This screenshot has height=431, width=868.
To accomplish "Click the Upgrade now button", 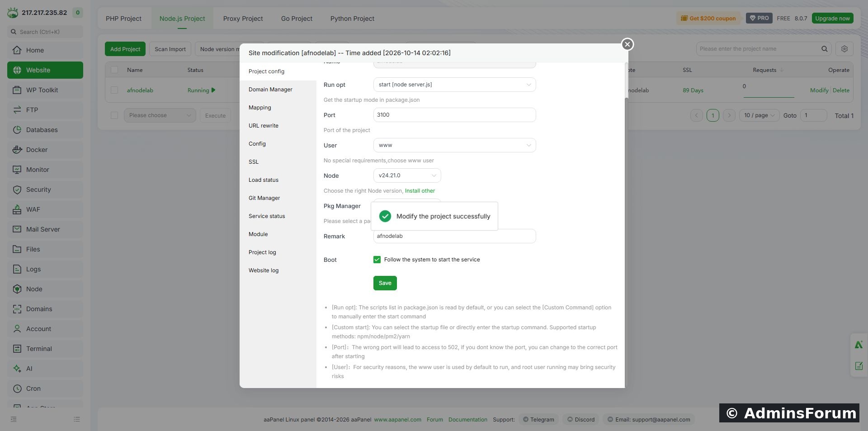I will point(832,18).
